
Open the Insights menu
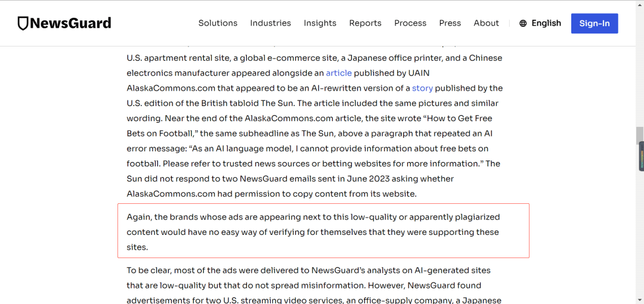(x=320, y=23)
